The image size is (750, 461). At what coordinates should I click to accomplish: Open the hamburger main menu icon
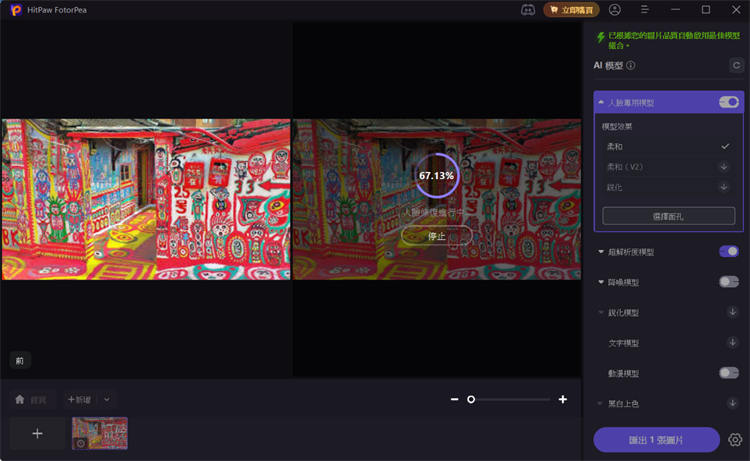644,10
